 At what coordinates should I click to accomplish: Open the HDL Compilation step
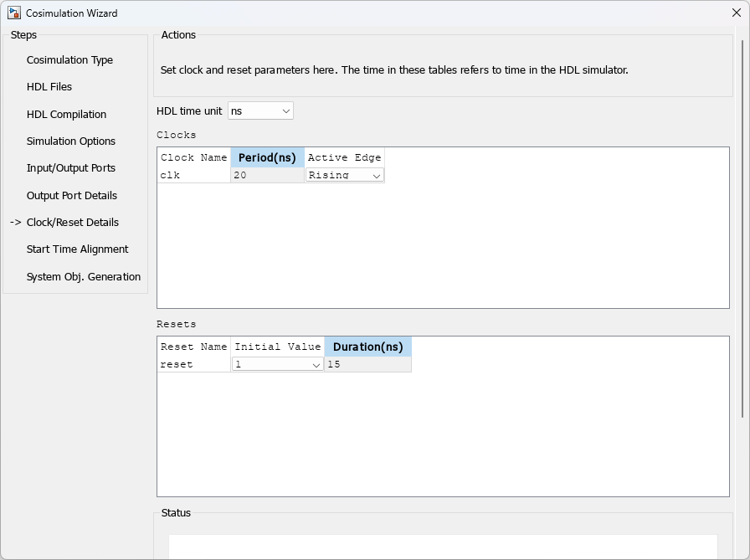click(66, 115)
